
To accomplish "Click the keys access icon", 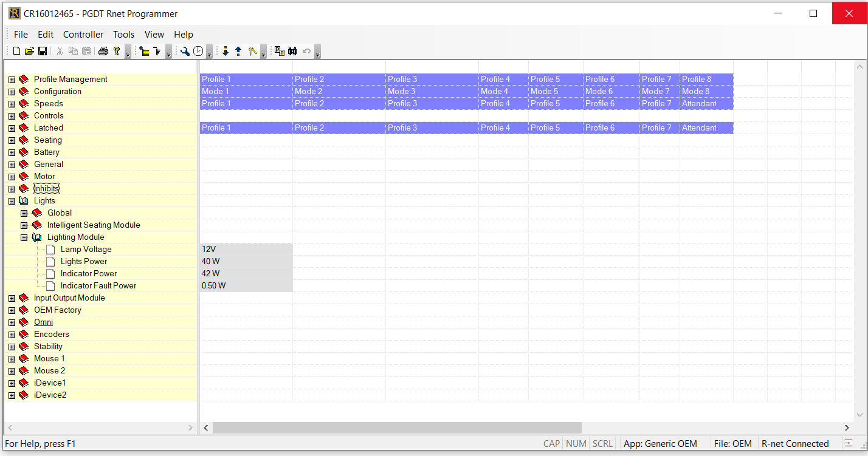I will click(x=252, y=52).
